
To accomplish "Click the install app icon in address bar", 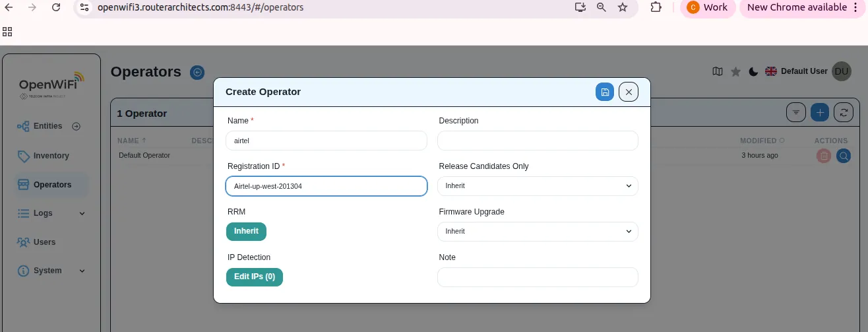I will click(580, 7).
